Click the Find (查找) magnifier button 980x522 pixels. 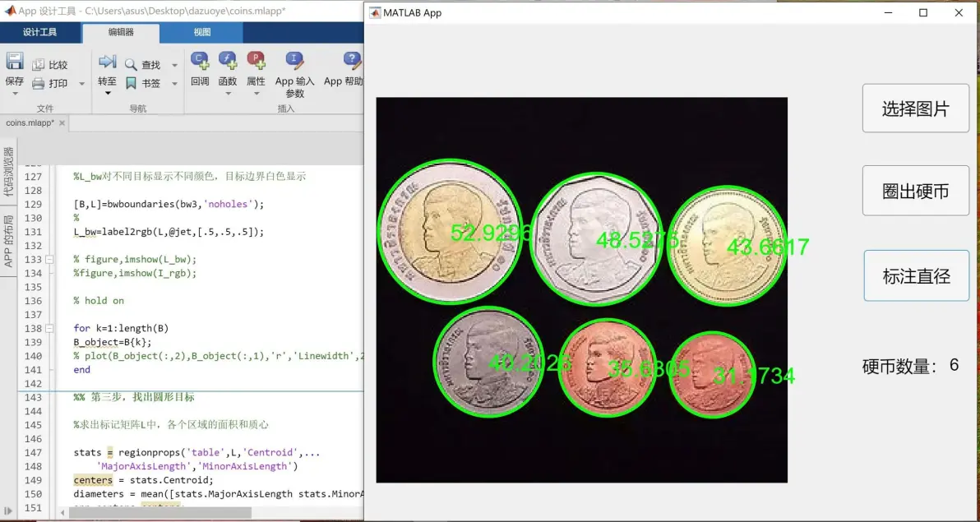click(x=143, y=65)
